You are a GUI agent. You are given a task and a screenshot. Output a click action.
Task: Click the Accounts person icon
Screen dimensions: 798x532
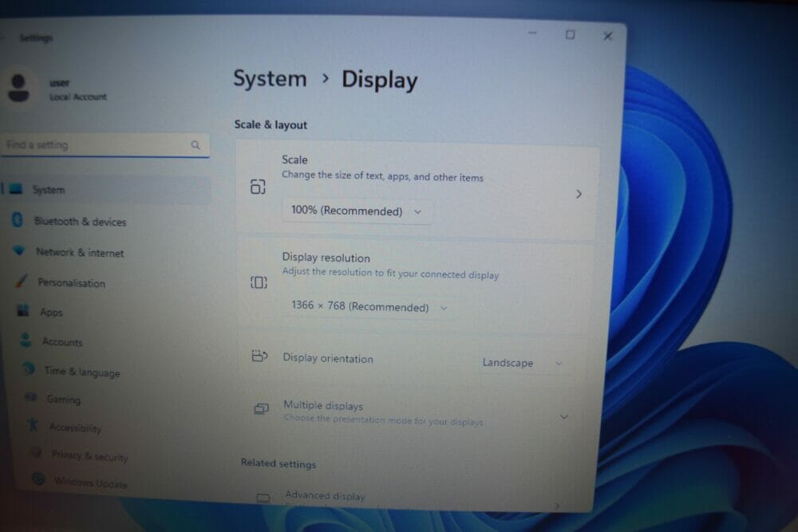coord(26,340)
